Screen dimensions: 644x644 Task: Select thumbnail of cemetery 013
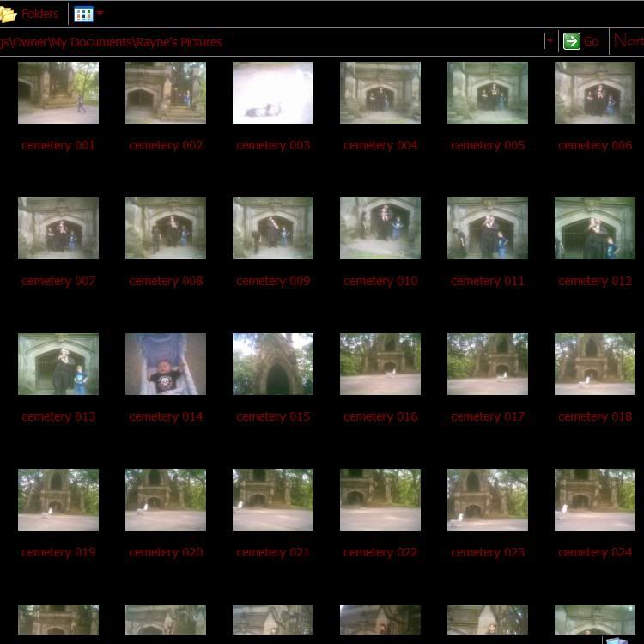coord(58,364)
